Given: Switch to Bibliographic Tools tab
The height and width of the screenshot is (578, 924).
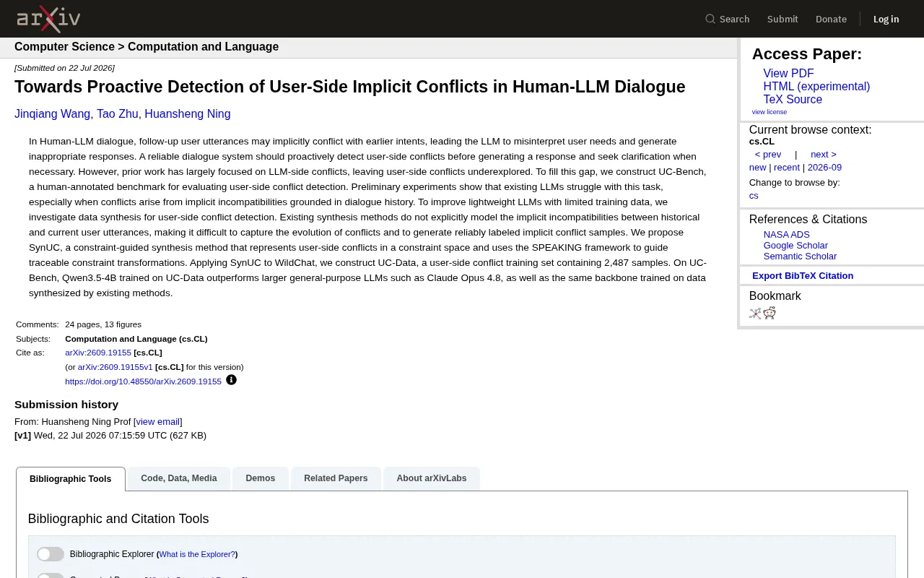Looking at the screenshot, I should 71,479.
